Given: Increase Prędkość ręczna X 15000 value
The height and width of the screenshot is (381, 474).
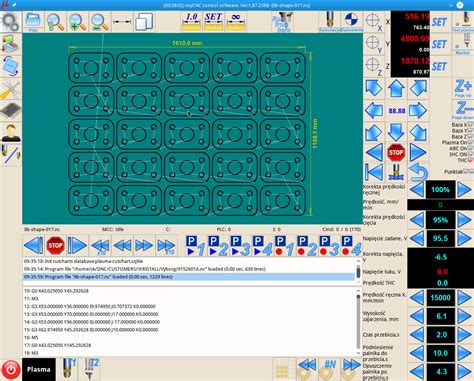Looking at the screenshot, I should tap(464, 297).
